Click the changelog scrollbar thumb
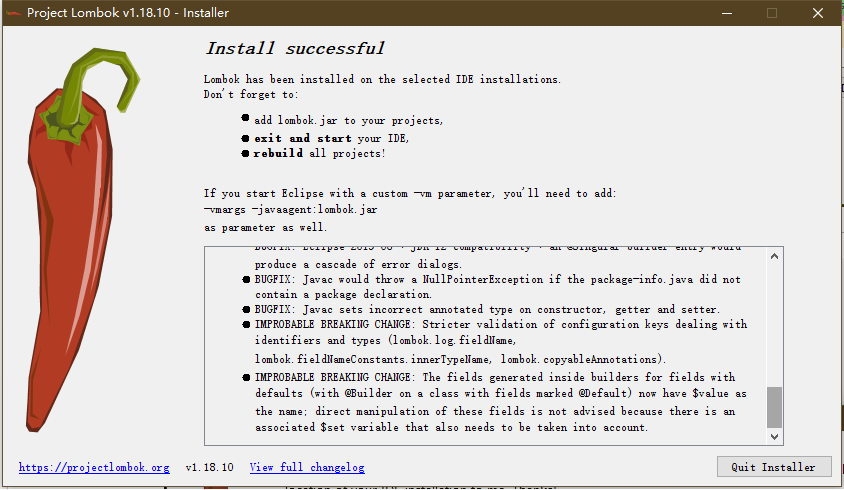The image size is (844, 490). [x=775, y=407]
